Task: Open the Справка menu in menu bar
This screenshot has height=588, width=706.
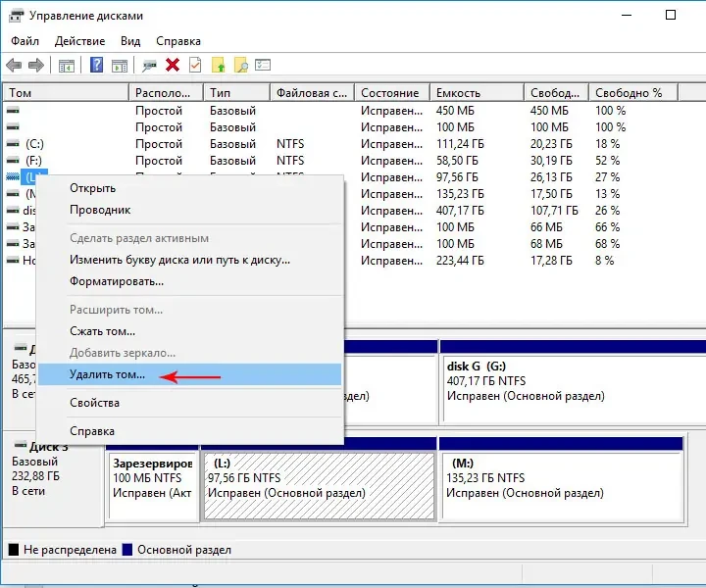Action: (177, 41)
